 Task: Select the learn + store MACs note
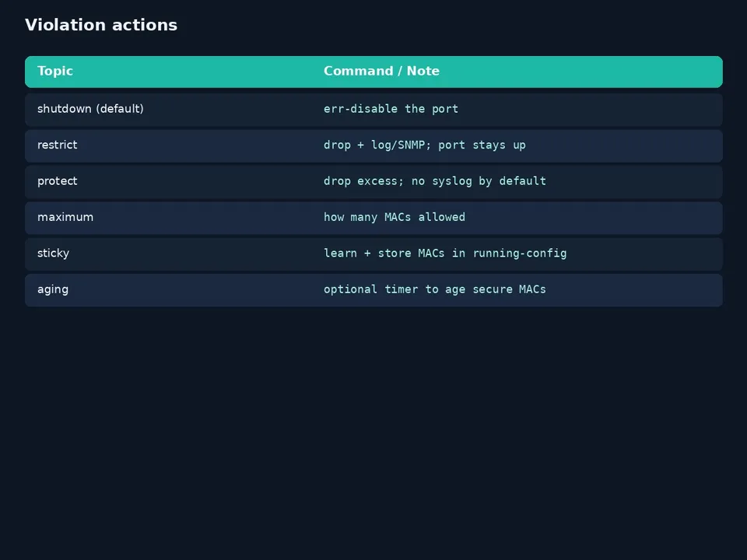[445, 254]
